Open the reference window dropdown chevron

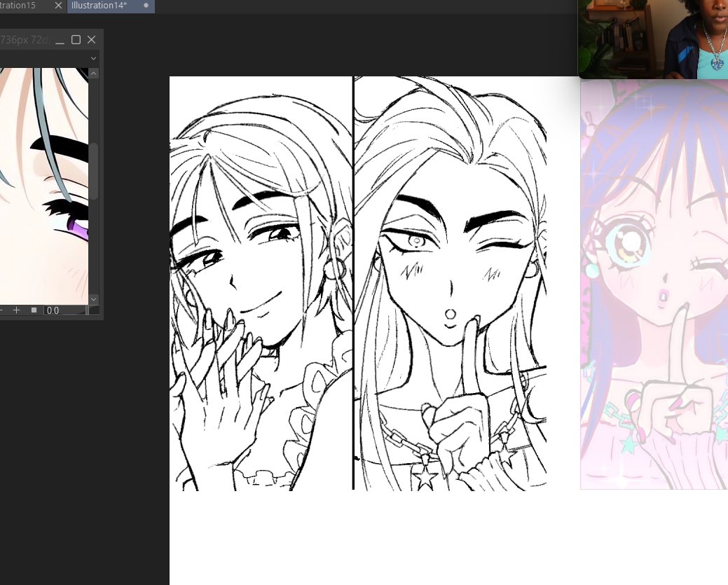pos(93,59)
